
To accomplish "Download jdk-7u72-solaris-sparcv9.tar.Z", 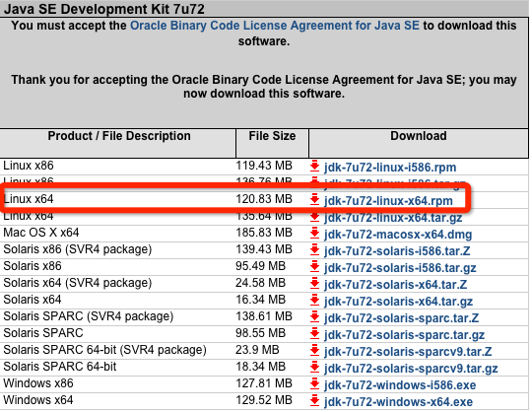I will point(408,352).
